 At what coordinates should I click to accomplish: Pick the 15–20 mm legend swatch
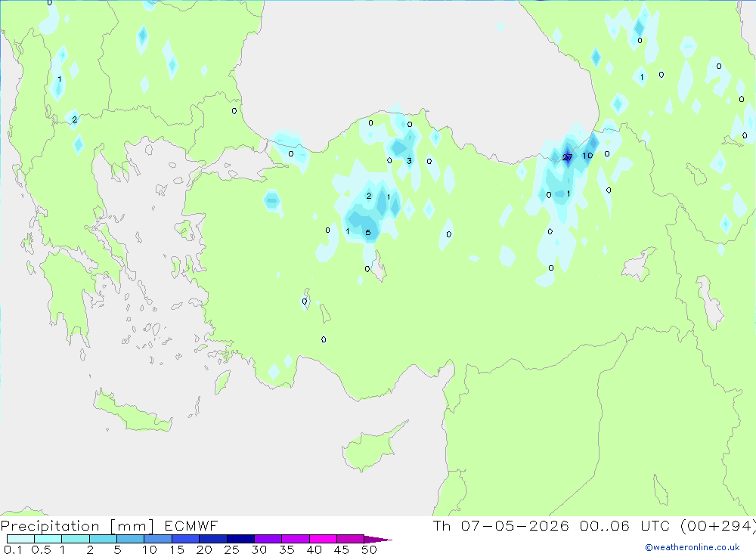tap(185, 539)
